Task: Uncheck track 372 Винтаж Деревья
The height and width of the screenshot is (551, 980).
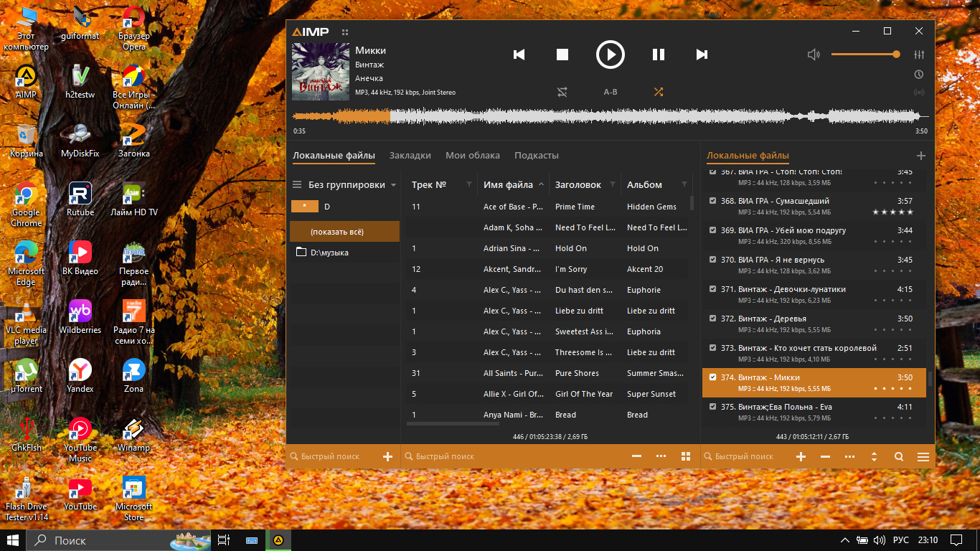Action: 712,319
